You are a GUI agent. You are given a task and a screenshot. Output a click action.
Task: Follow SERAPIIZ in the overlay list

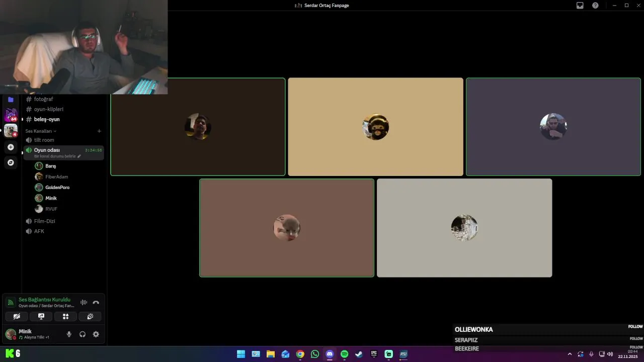pos(636,338)
